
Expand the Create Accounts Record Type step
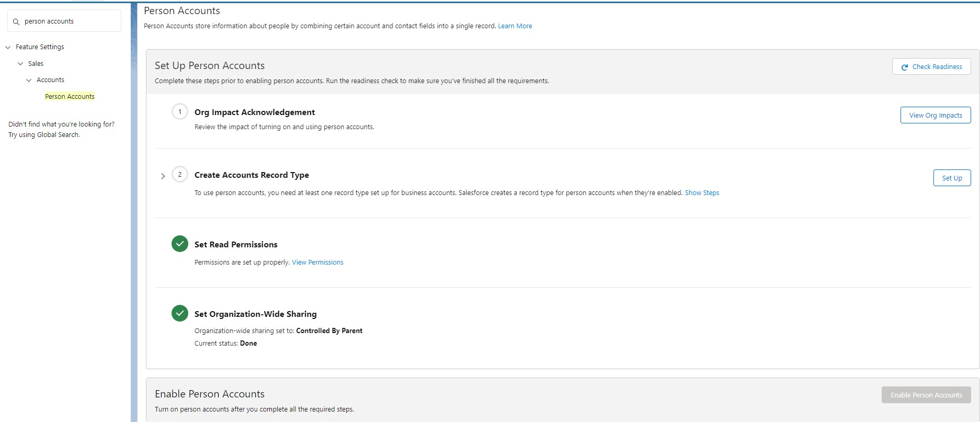point(163,176)
